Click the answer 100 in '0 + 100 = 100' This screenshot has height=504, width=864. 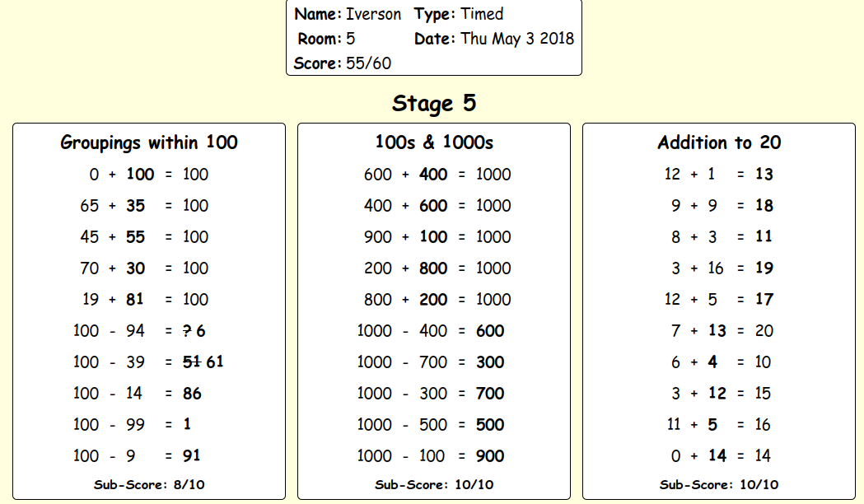click(140, 175)
